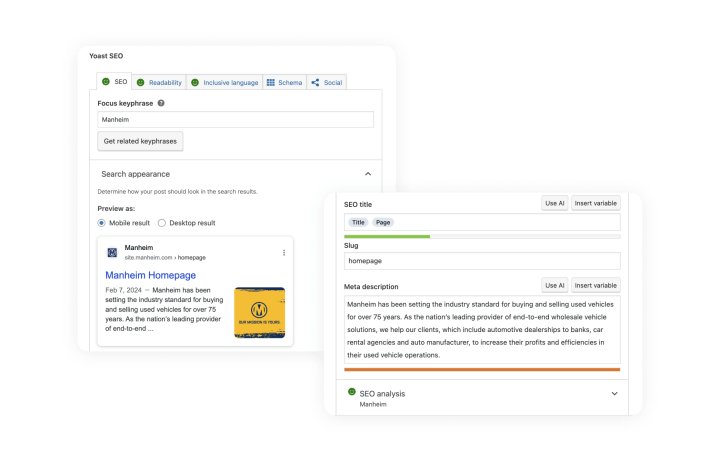Open the three-dot menu in search preview
This screenshot has width=720, height=461.
284,253
